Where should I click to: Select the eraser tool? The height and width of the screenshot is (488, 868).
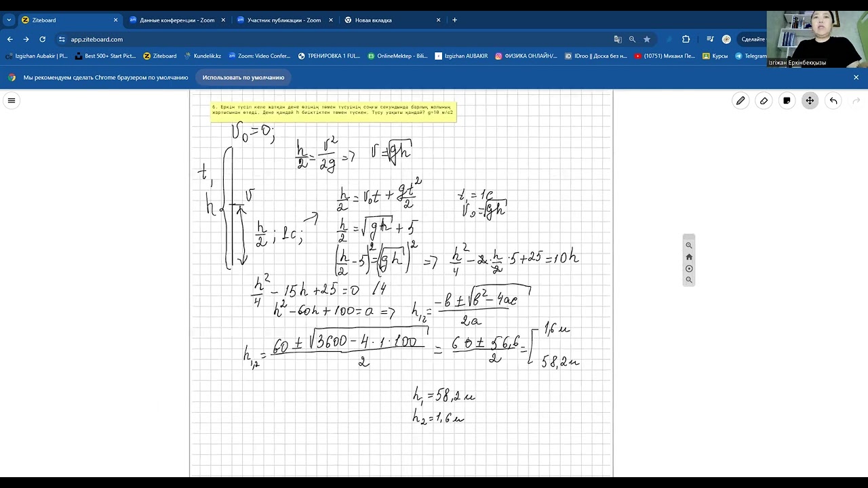point(764,101)
